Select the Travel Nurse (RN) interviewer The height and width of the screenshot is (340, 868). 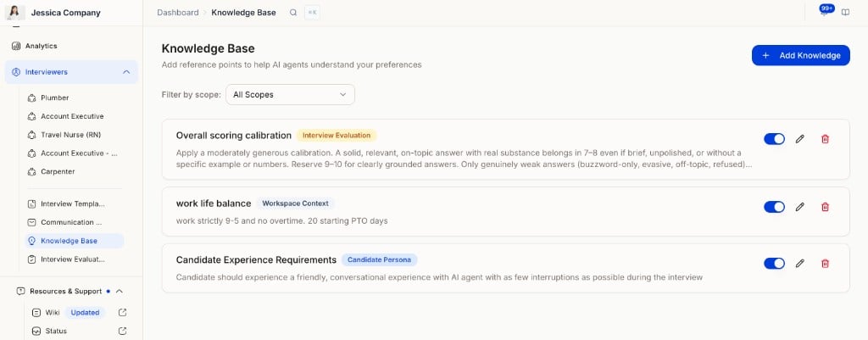[71, 135]
